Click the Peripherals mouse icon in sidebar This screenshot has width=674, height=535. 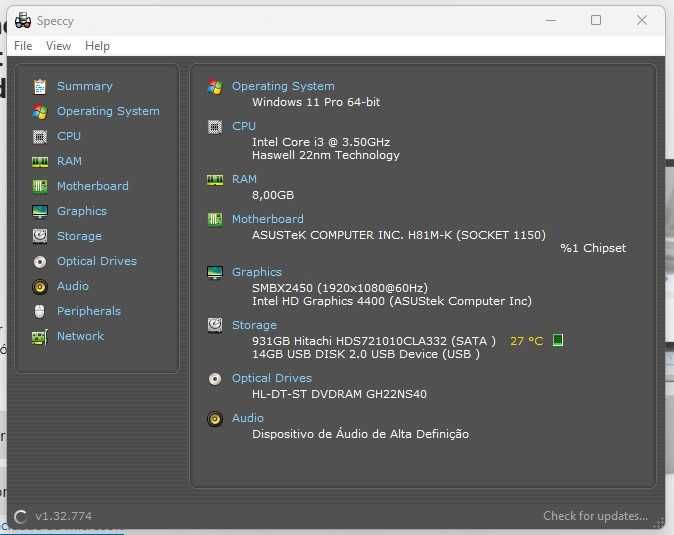[40, 311]
